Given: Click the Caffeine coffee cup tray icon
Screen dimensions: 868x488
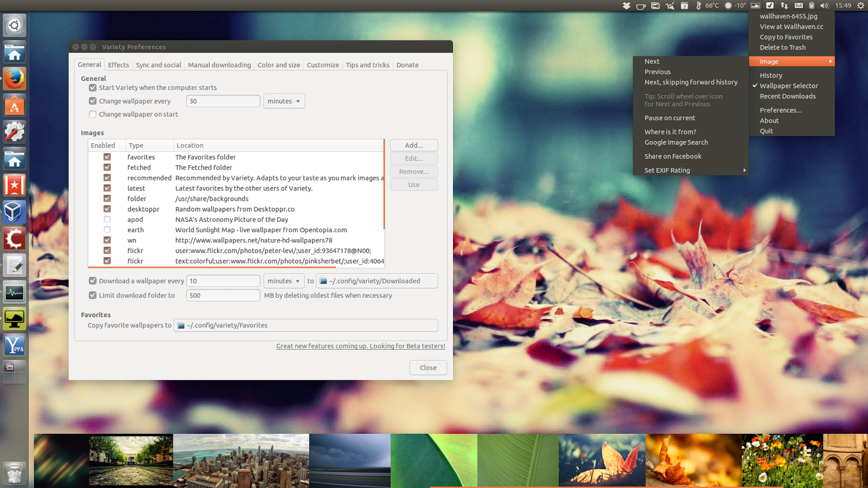Looking at the screenshot, I should [x=641, y=5].
